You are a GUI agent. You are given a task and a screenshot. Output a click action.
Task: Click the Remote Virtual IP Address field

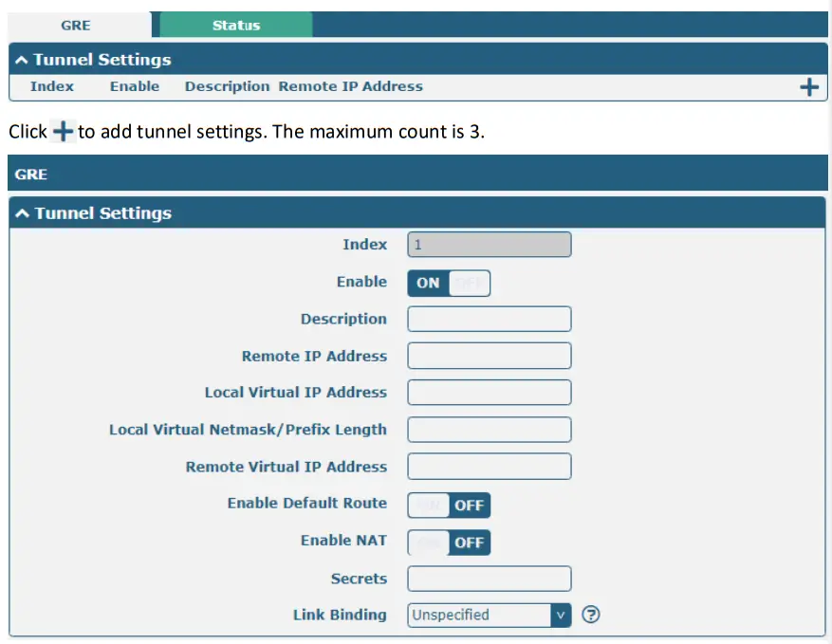click(490, 467)
